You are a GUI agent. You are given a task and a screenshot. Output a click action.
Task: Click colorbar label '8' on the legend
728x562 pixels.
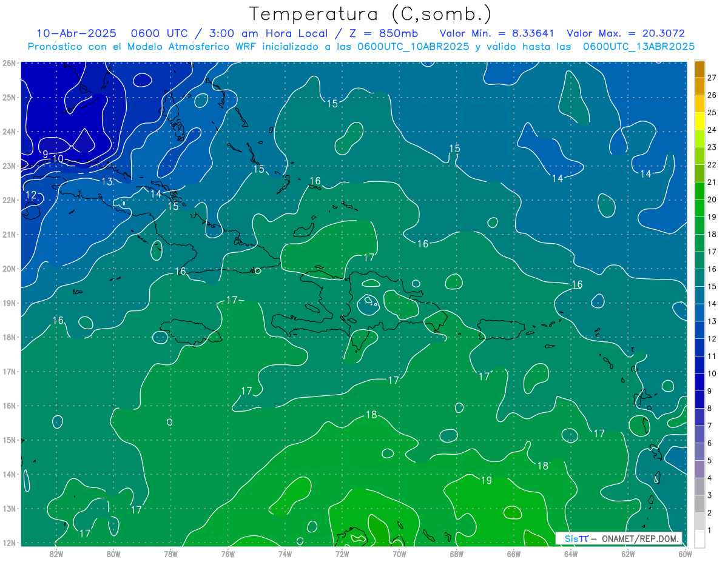(x=710, y=408)
